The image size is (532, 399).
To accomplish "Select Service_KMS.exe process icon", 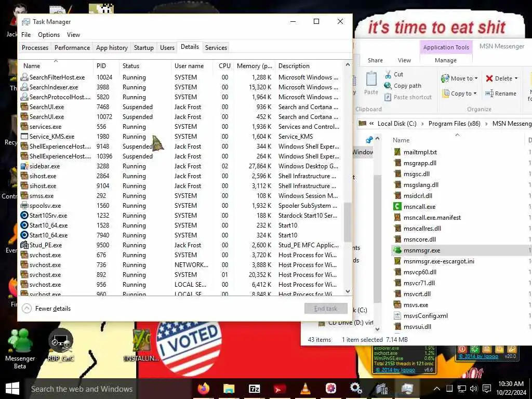I will pyautogui.click(x=24, y=137).
